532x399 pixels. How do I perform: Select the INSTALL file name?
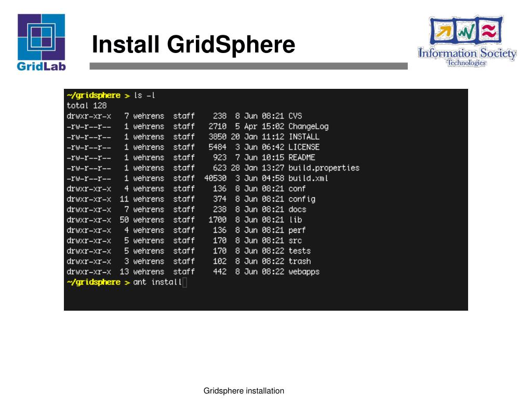[303, 137]
